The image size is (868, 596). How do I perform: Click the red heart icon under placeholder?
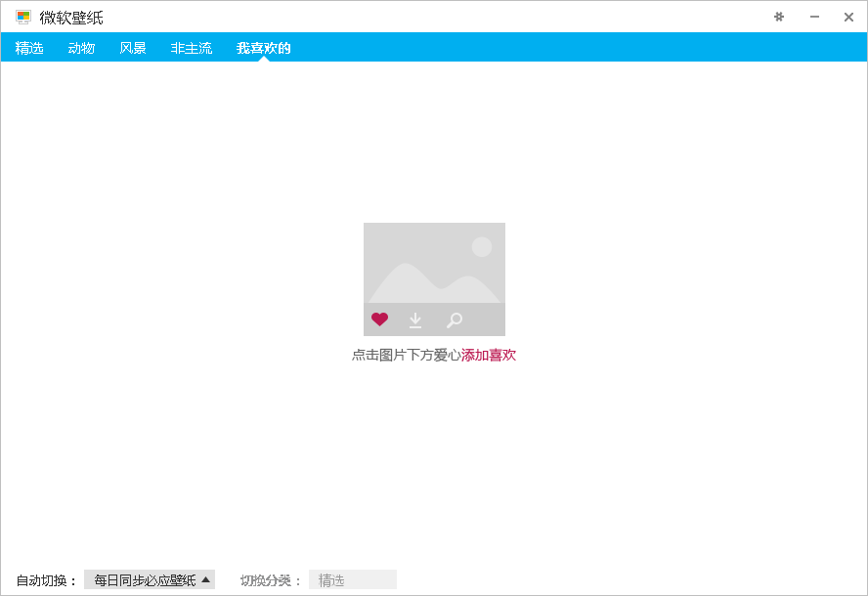coord(379,319)
